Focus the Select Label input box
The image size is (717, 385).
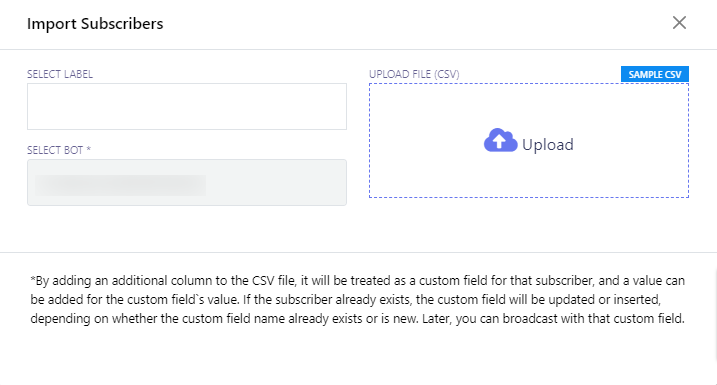187,106
